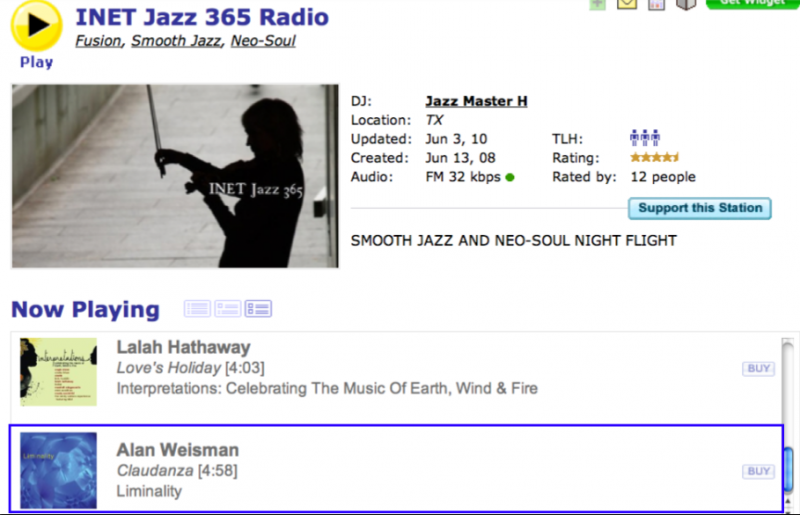
Task: Open the calendar schedule icon
Action: [x=656, y=3]
